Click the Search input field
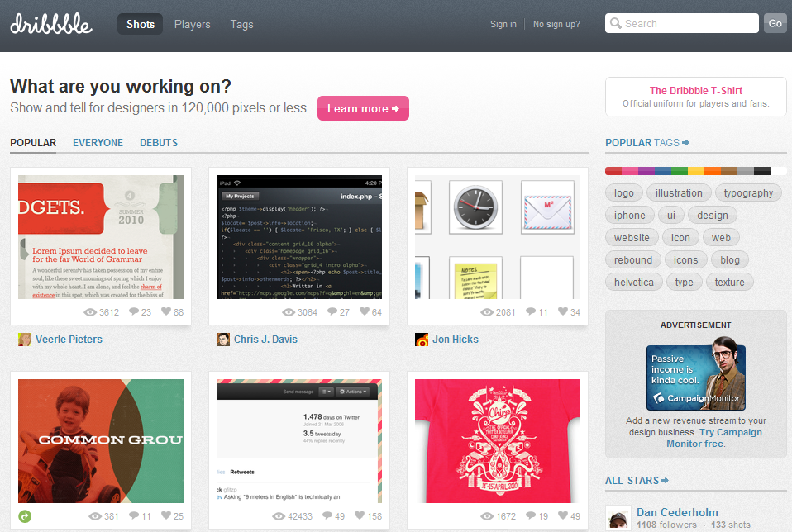Viewport: 792px width, 532px height. [682, 23]
